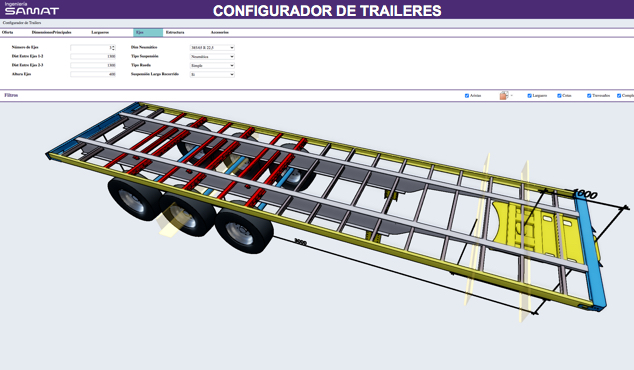The height and width of the screenshot is (370, 634).
Task: Click the 3000 dimension label on the model
Action: point(300,242)
